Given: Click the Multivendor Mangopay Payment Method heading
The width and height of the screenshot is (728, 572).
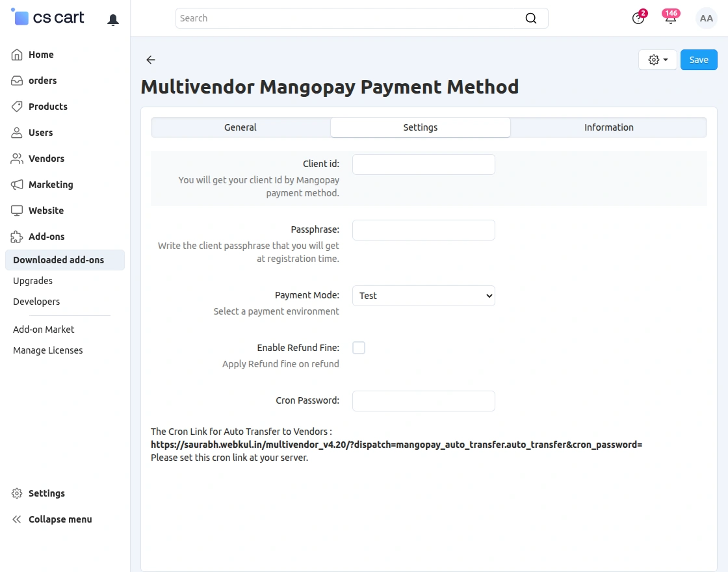Looking at the screenshot, I should click(330, 87).
